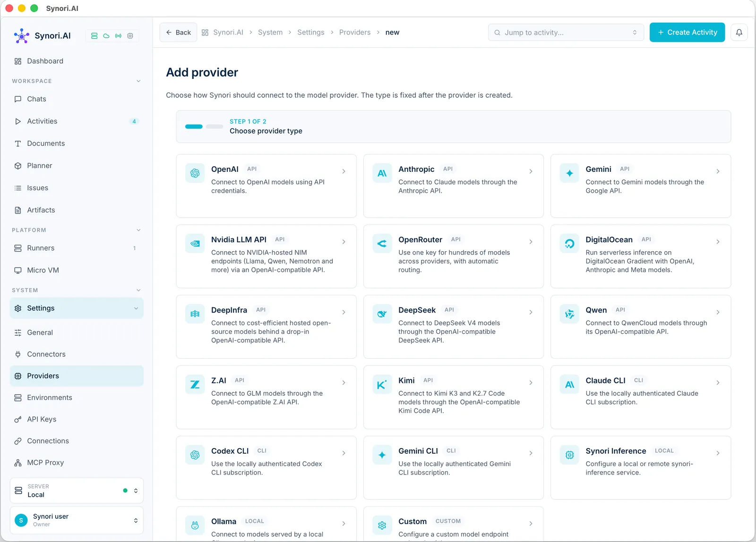This screenshot has width=756, height=542.
Task: Click the gear chip icon in sidebar header
Action: tap(130, 36)
